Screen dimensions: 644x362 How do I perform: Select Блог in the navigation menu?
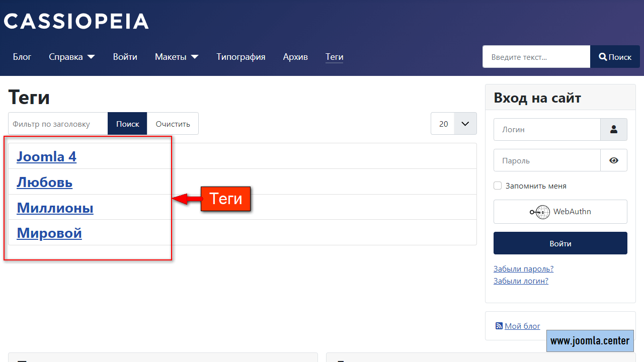click(x=22, y=57)
